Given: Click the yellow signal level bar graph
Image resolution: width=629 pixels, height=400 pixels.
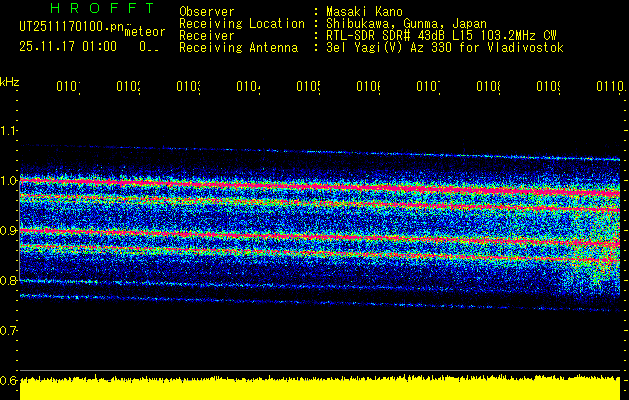Looking at the screenshot, I should [x=320, y=388].
